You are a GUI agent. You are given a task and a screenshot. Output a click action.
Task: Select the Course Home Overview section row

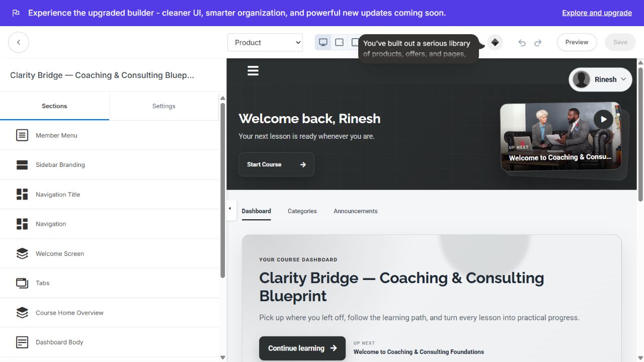pyautogui.click(x=109, y=313)
